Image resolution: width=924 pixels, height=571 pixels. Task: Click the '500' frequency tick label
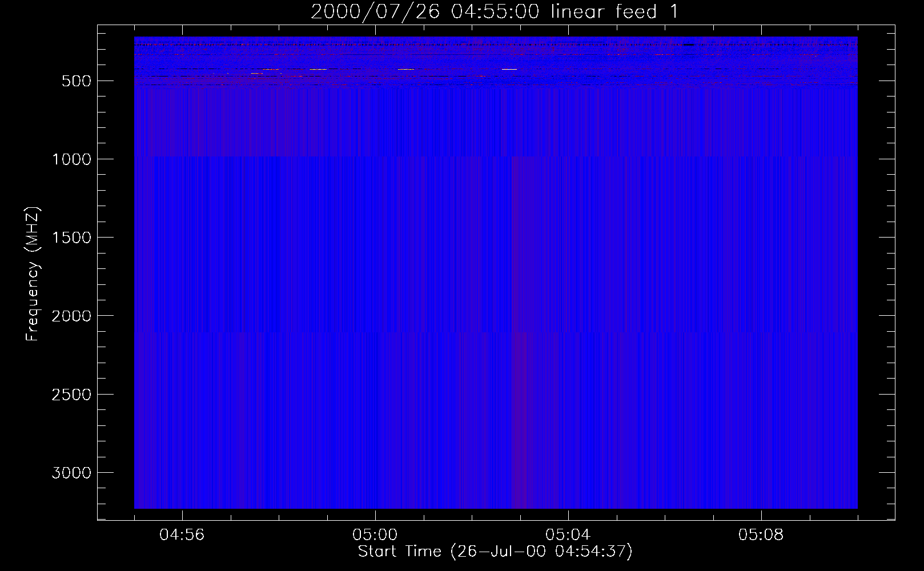tap(77, 81)
